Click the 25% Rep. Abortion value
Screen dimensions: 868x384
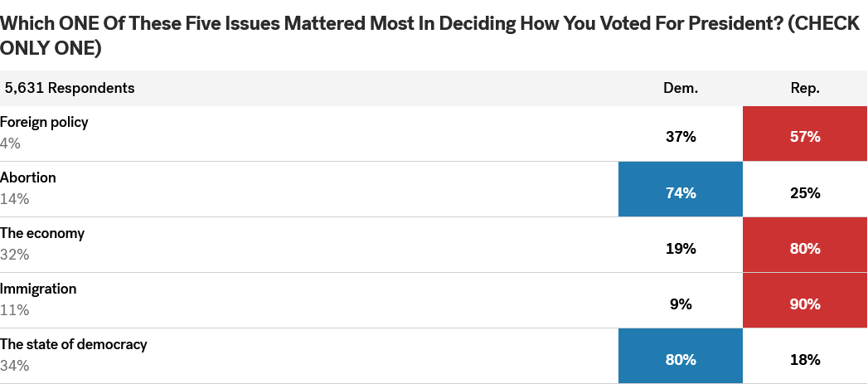[x=806, y=193]
